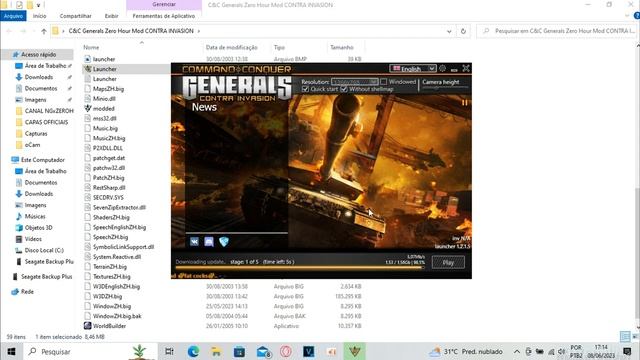Open Downloads under Acesso rápido
Screen dimensions: 640x360
point(38,77)
